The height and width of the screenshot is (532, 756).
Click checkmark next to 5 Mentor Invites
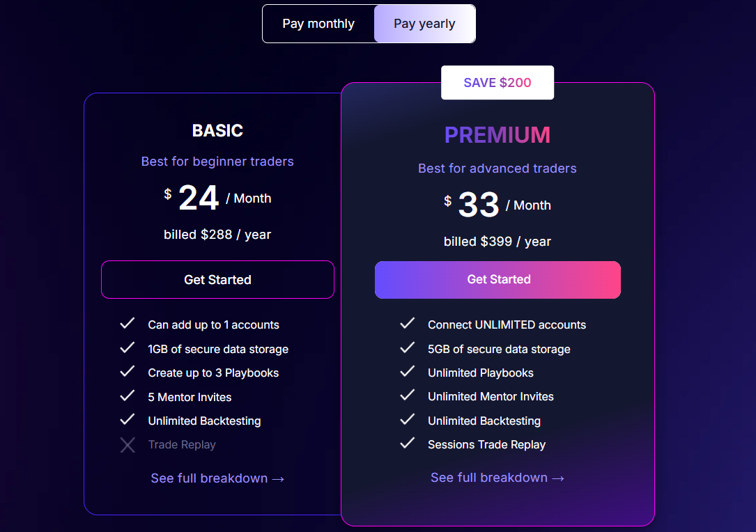(x=128, y=396)
